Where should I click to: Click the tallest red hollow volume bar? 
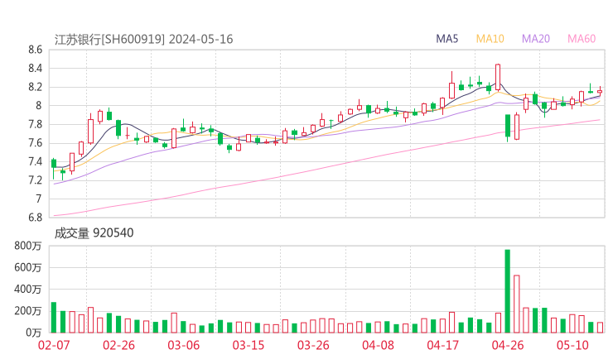517,304
